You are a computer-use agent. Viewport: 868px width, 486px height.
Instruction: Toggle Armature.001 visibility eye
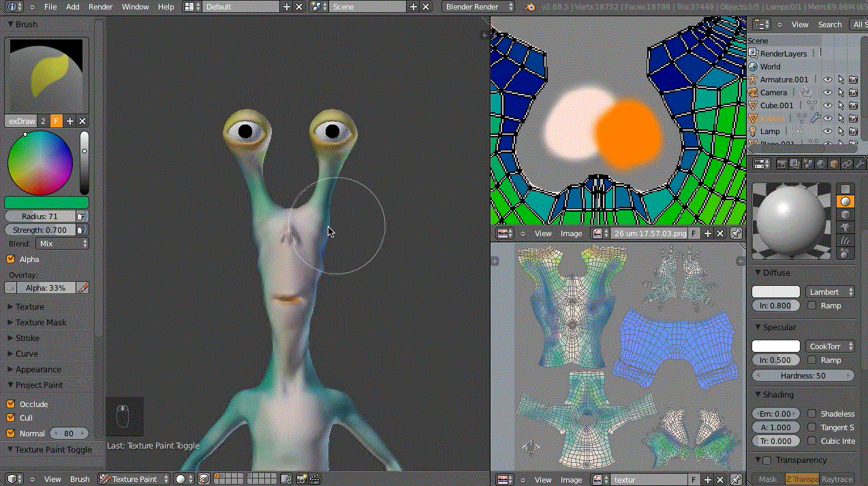click(x=828, y=80)
